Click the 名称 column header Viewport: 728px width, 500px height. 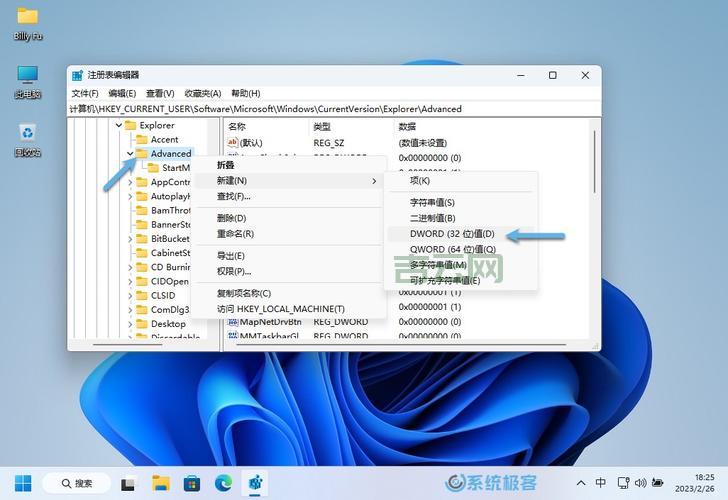click(266, 126)
